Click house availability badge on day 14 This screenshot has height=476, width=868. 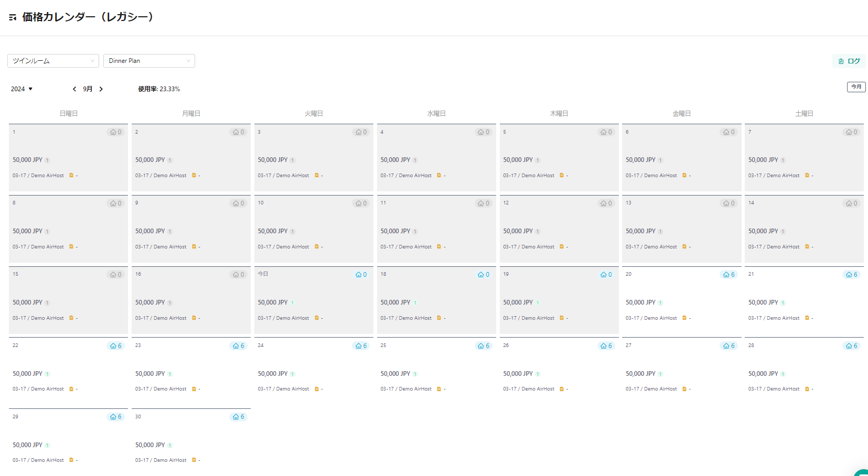pyautogui.click(x=852, y=203)
